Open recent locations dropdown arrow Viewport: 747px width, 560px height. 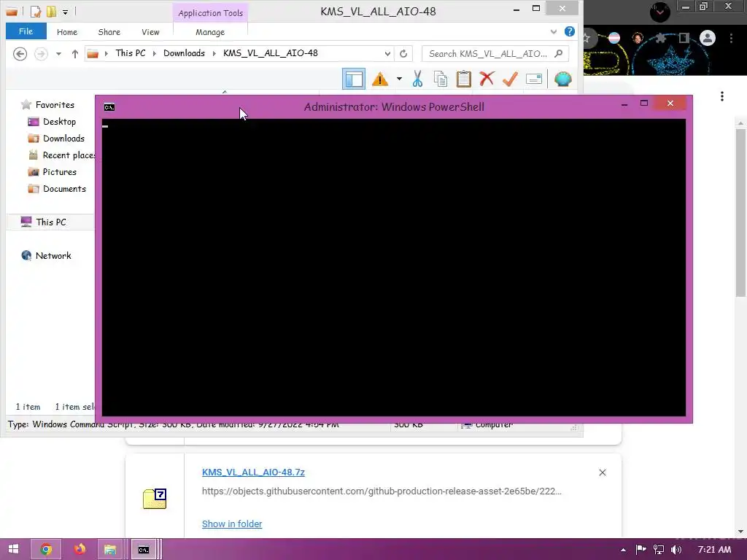pos(58,54)
